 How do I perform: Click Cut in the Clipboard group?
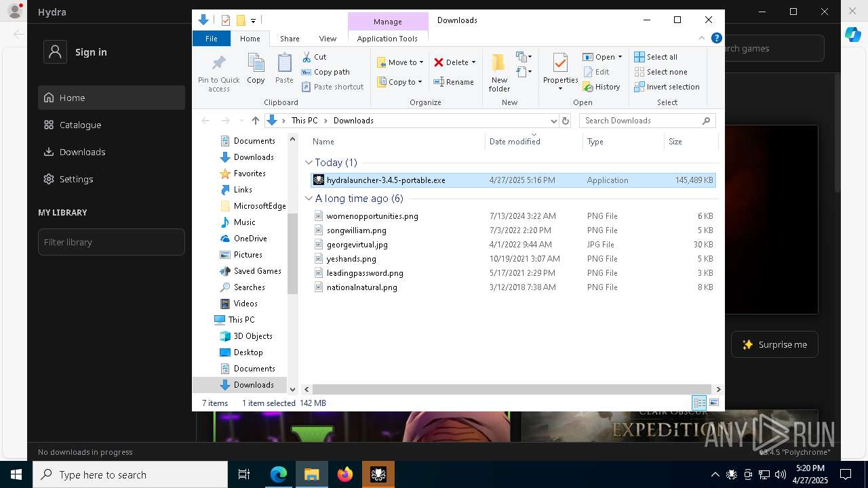314,57
